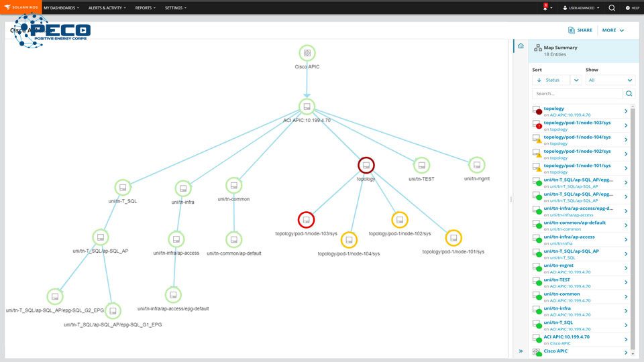The height and width of the screenshot is (362, 644).
Task: Click the entity list vertical scrollbar
Action: [x=633, y=230]
